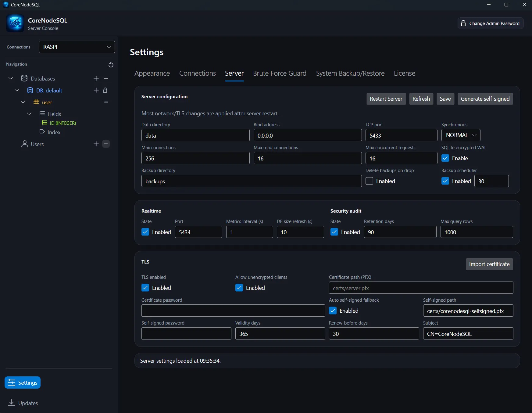Click the Backup directory field

point(252,181)
